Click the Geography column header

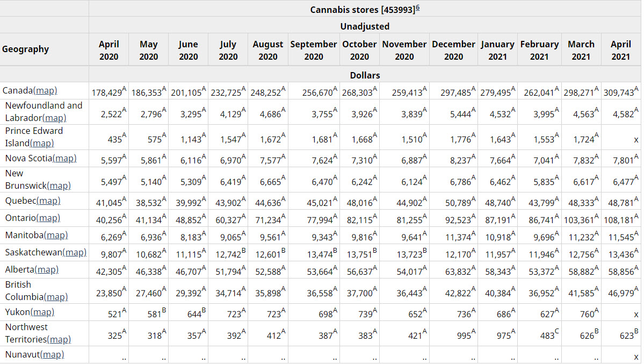click(x=25, y=49)
